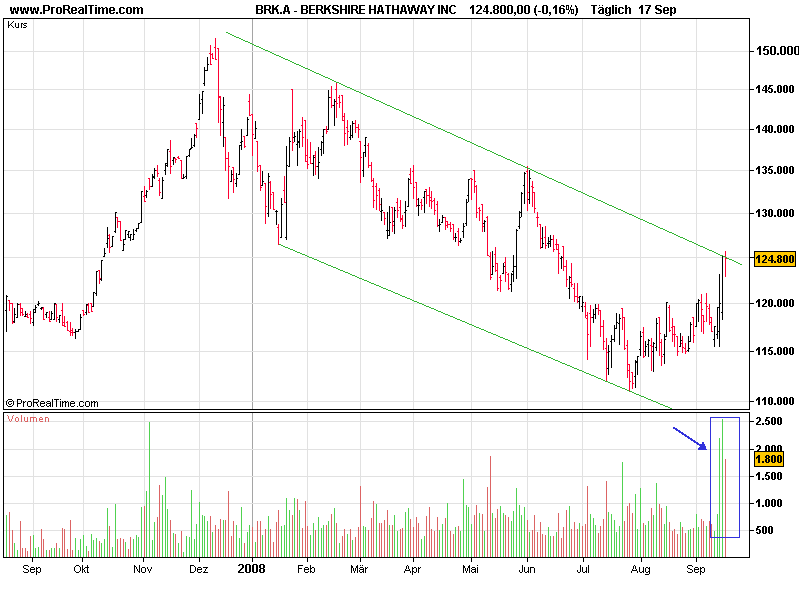Screen dimensions: 800x600
Task: Click the 124.800,00 (-0,16%) quote in header
Action: [523, 10]
